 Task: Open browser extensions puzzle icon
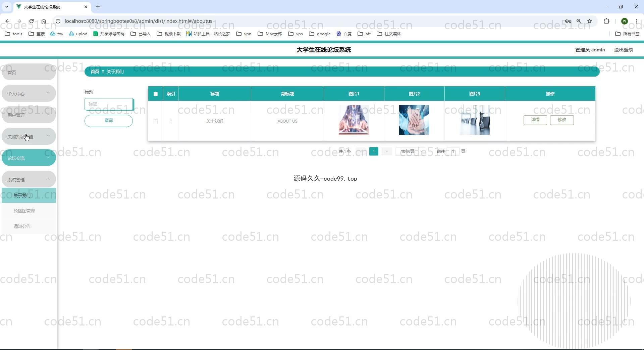(x=606, y=21)
